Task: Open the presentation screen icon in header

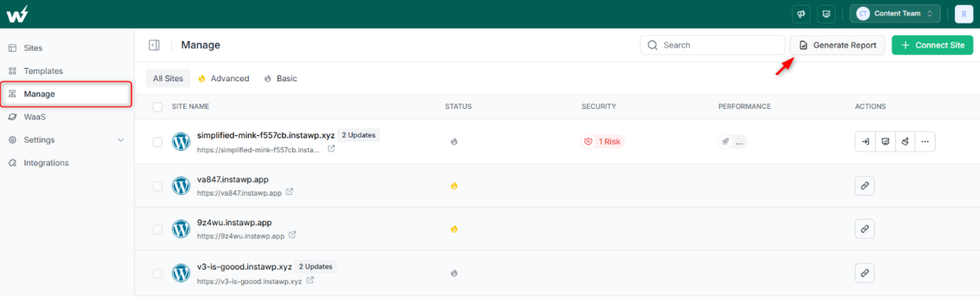Action: click(x=826, y=14)
